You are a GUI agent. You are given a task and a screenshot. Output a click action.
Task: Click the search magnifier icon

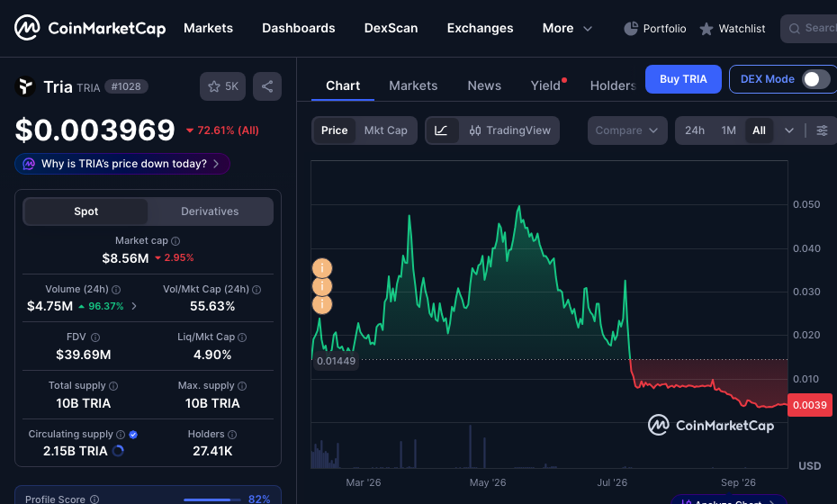pos(795,29)
